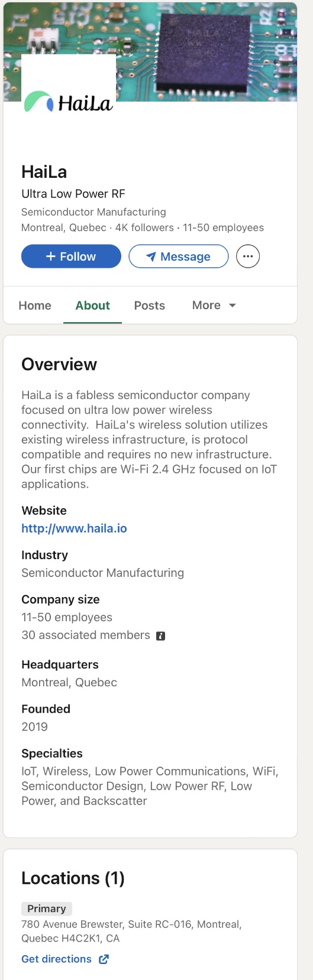Open the http://www.haila.io website link
The width and height of the screenshot is (313, 980).
click(75, 528)
